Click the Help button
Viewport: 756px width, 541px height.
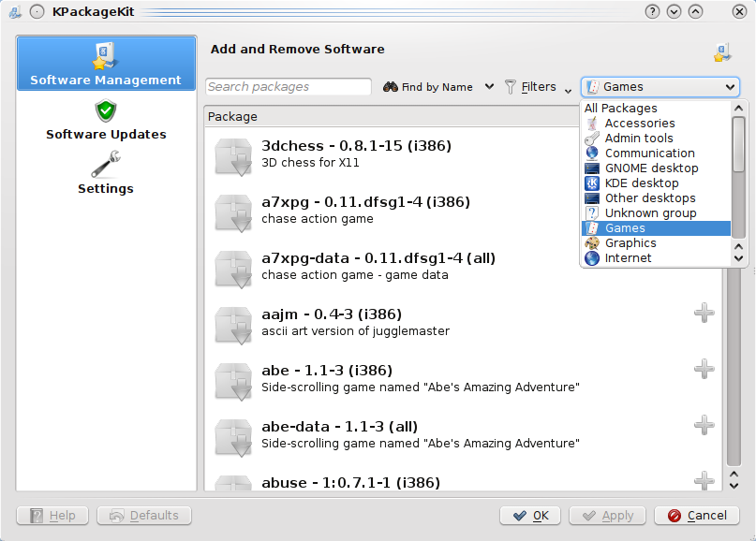(x=53, y=516)
